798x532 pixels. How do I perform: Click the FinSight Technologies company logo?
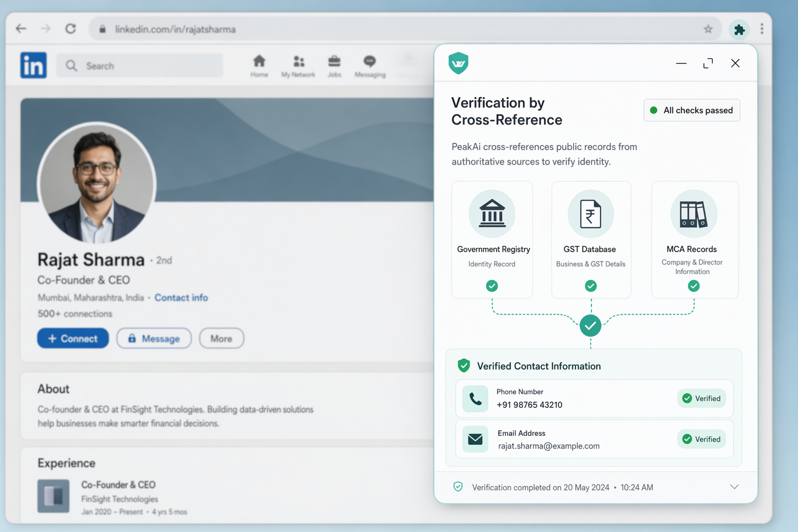54,496
